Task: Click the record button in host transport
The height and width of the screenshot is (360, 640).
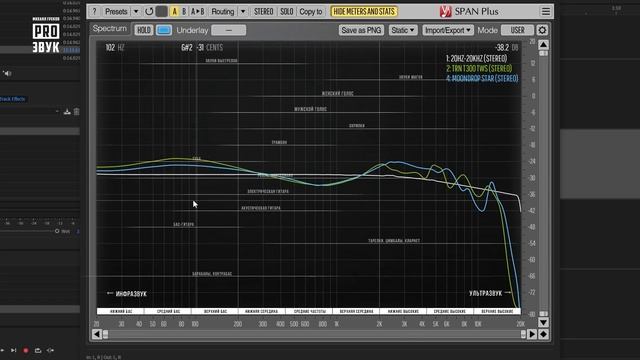Action: (x=26, y=350)
